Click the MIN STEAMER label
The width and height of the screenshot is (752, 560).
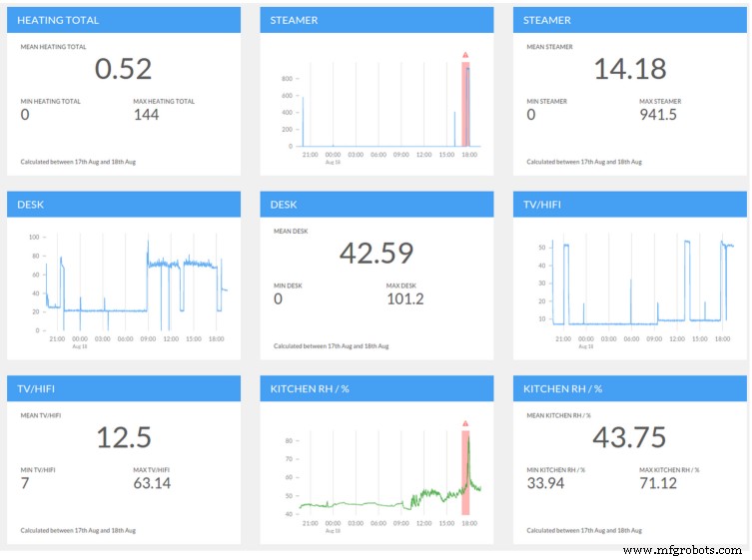[546, 101]
